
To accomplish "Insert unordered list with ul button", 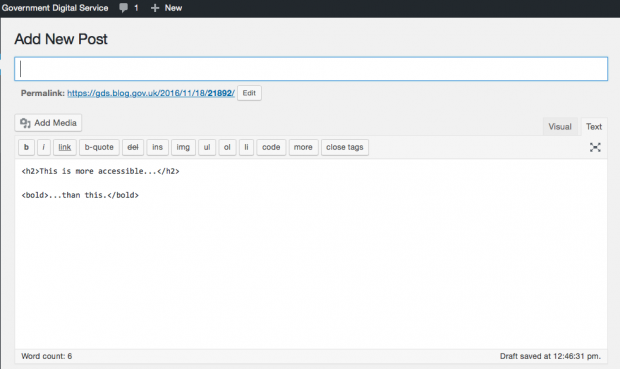I will [x=207, y=147].
